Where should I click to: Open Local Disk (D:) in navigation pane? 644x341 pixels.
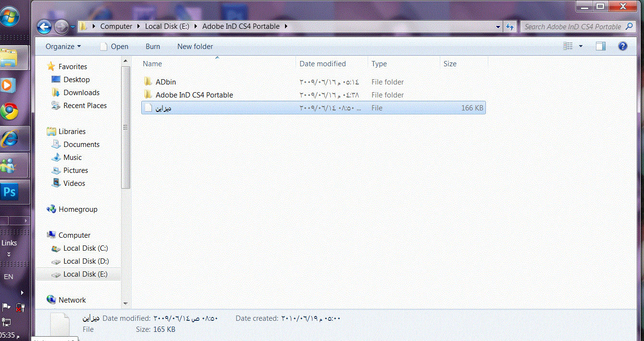click(86, 261)
